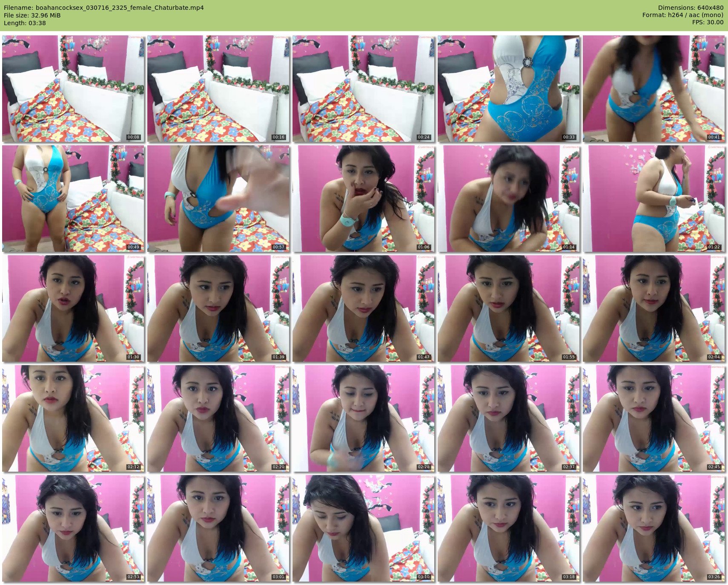Select the thumbnail timestamped 01:30
The width and height of the screenshot is (728, 585).
click(73, 308)
